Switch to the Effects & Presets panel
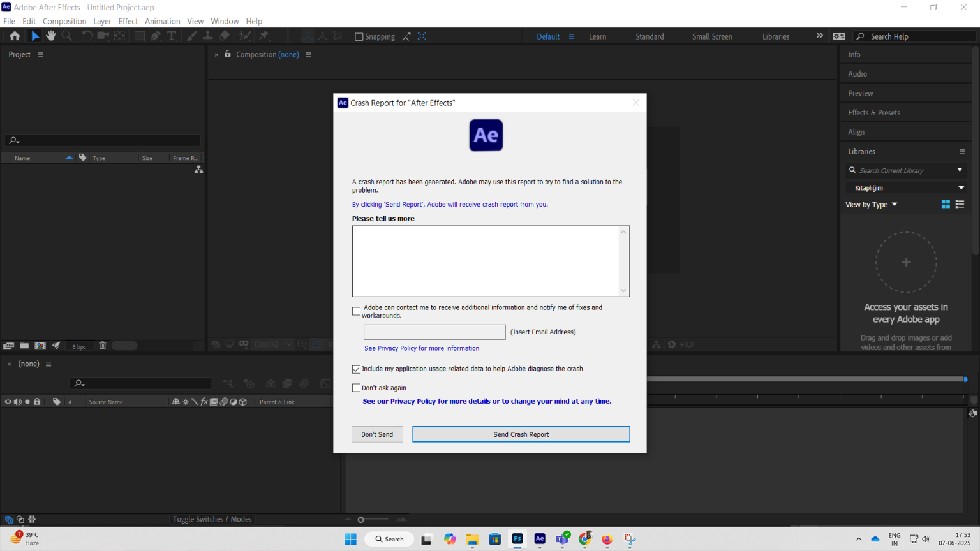The image size is (980, 551). [x=873, y=112]
